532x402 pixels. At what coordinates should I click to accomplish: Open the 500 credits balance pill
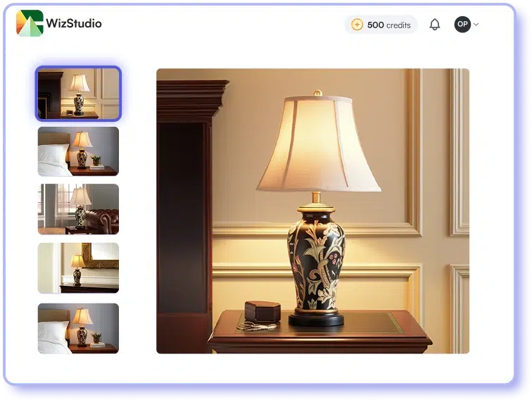click(381, 25)
